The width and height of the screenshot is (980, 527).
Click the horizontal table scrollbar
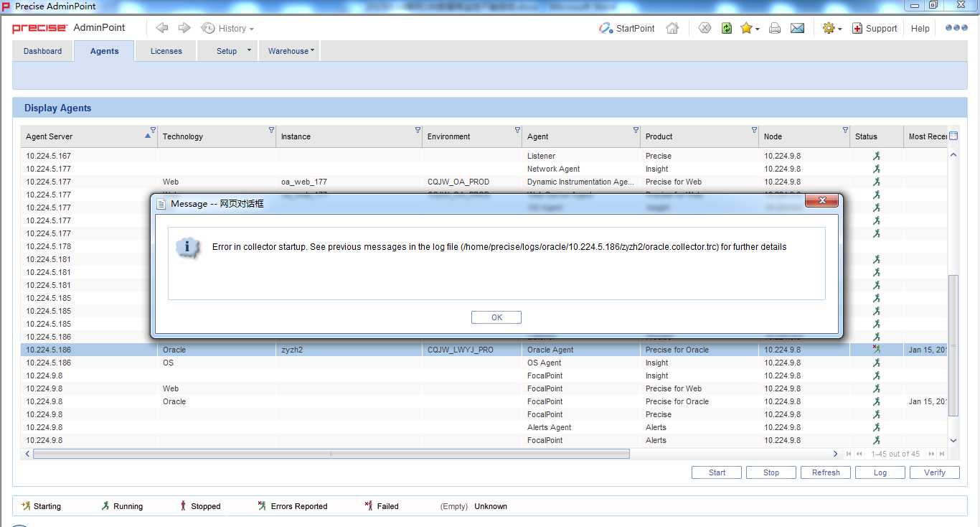[331, 454]
